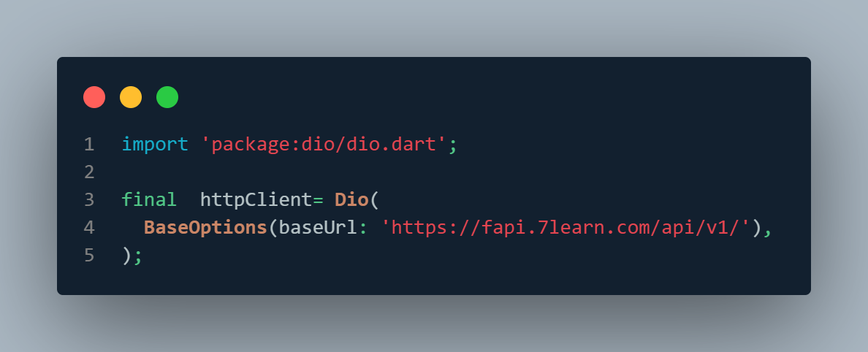Viewport: 868px width, 352px height.
Task: Click the opening parenthesis after Dio
Action: tap(375, 200)
